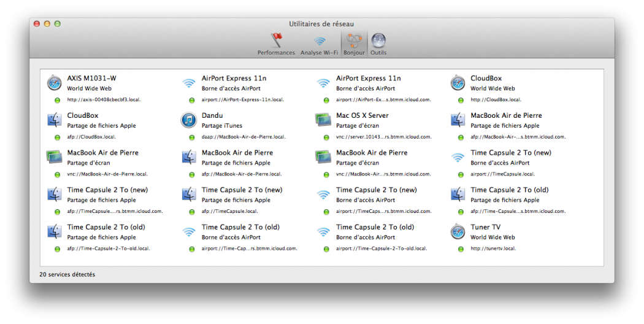The image size is (644, 324).
Task: Click airport://AirPort-Express-11n.local. address text
Action: click(x=242, y=100)
